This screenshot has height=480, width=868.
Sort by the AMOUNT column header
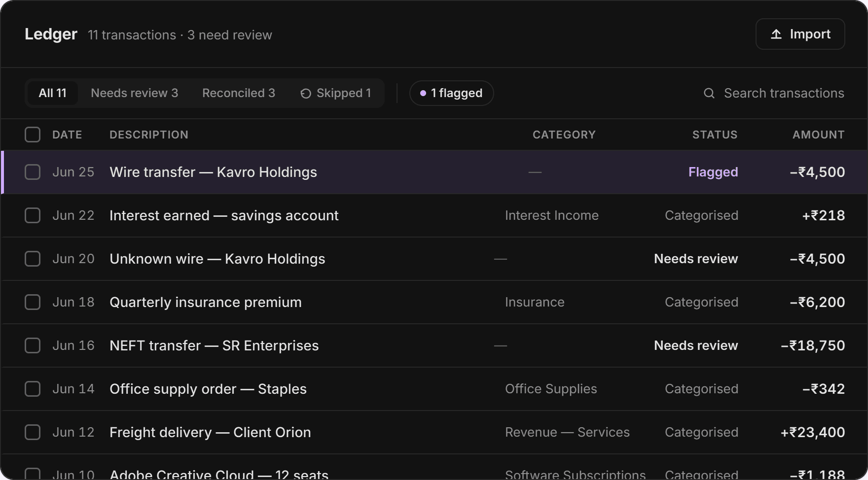tap(819, 135)
